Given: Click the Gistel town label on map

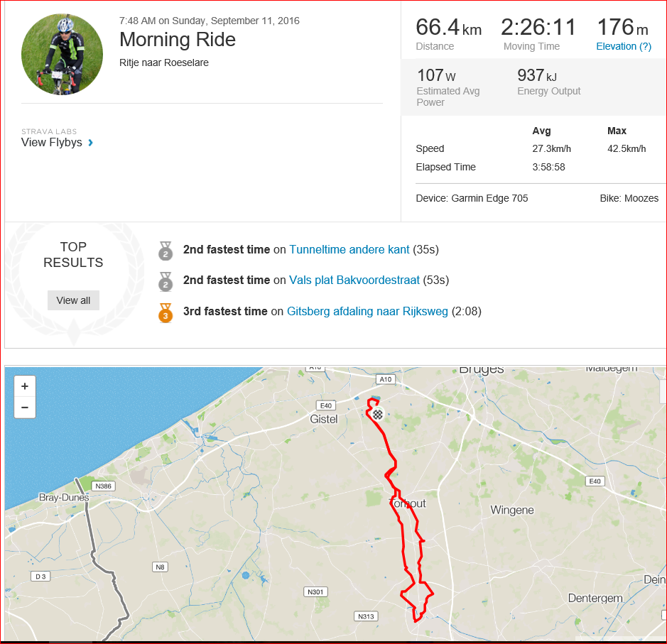Looking at the screenshot, I should point(324,419).
